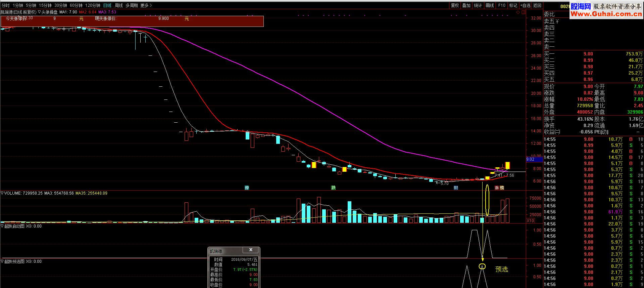Click the 买二 price 8.99
This screenshot has width=644, height=288.
pyautogui.click(x=588, y=60)
